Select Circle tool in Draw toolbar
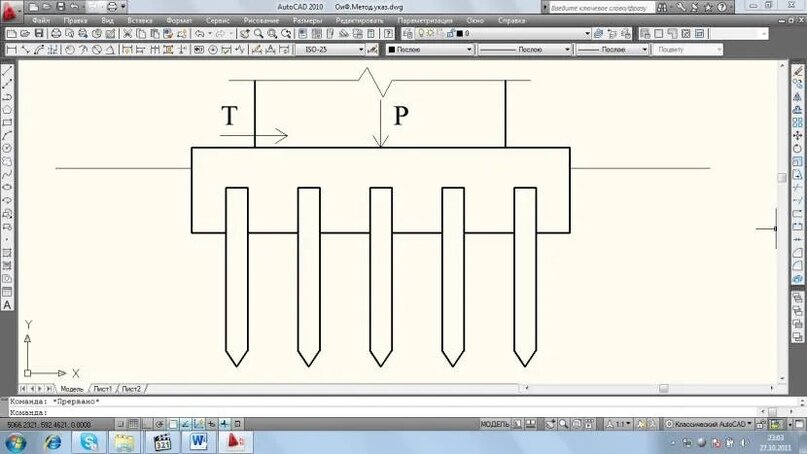The image size is (807, 454). point(7,148)
